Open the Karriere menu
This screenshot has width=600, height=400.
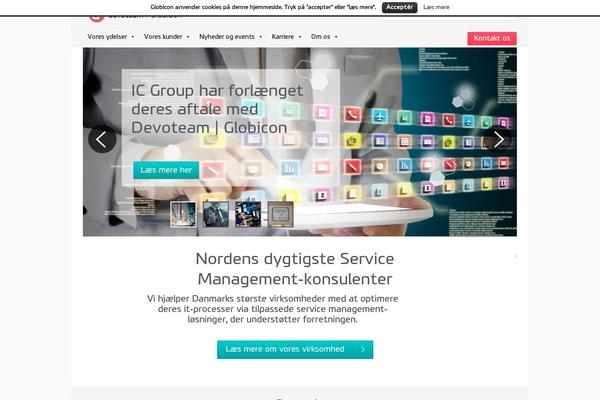pos(283,37)
